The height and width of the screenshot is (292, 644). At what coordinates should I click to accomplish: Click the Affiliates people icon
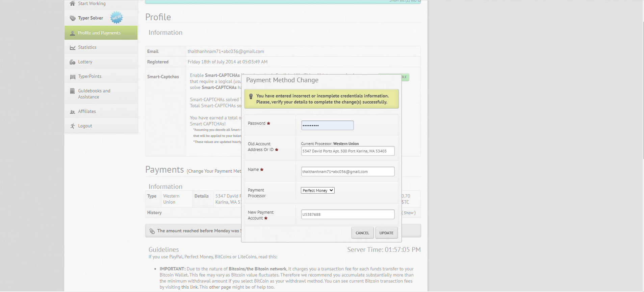click(x=72, y=112)
